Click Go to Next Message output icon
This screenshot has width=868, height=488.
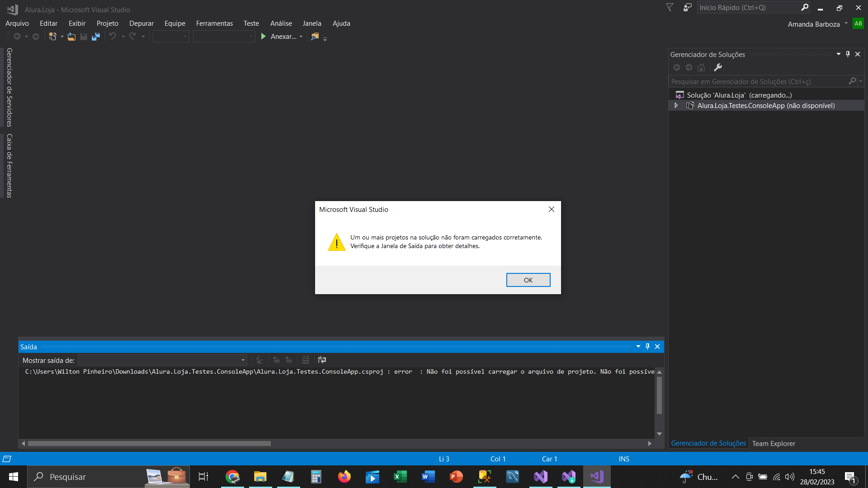click(288, 360)
